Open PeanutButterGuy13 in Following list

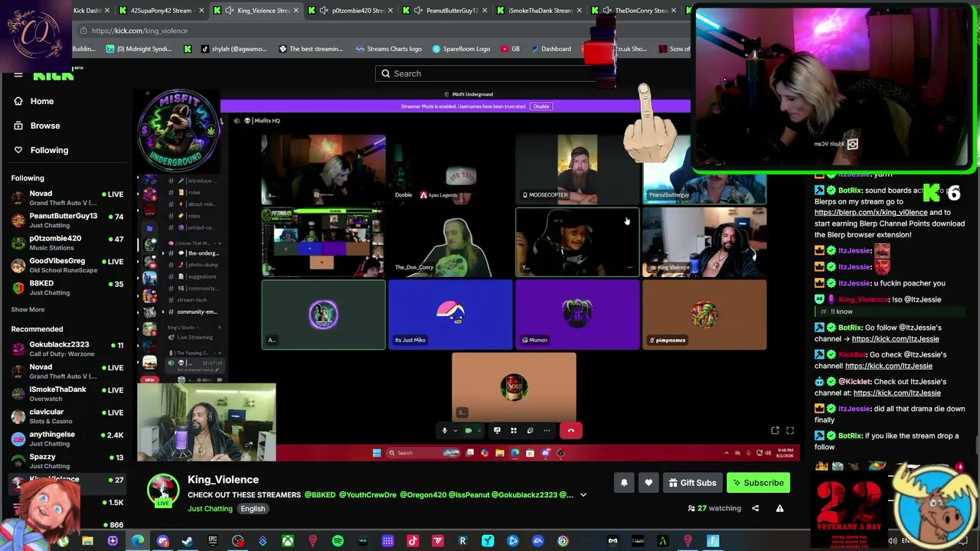point(67,220)
